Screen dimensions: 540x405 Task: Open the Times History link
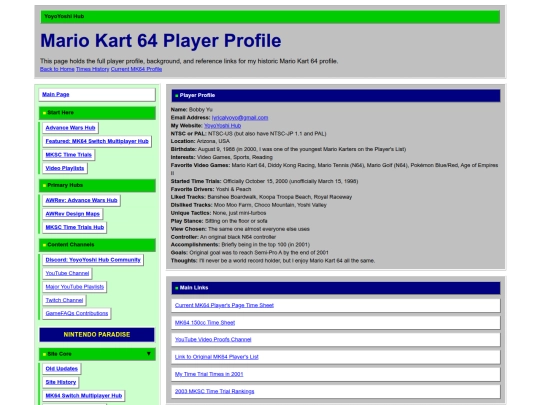[93, 69]
